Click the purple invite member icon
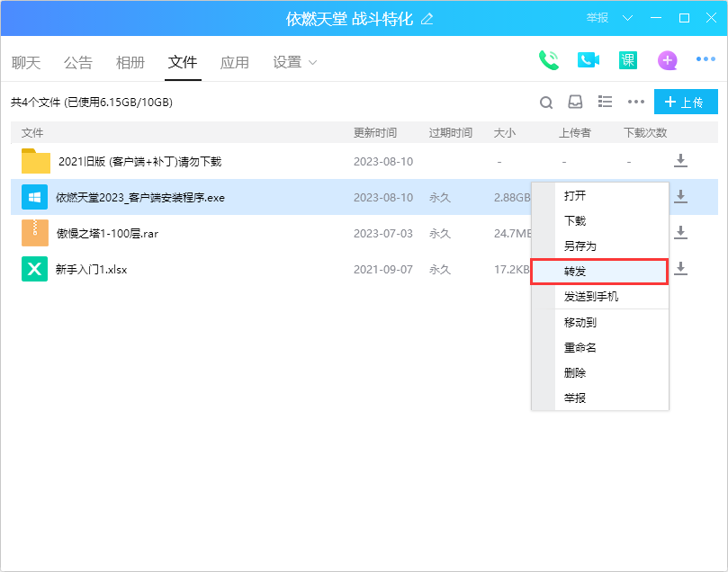This screenshot has width=728, height=572. pyautogui.click(x=667, y=60)
